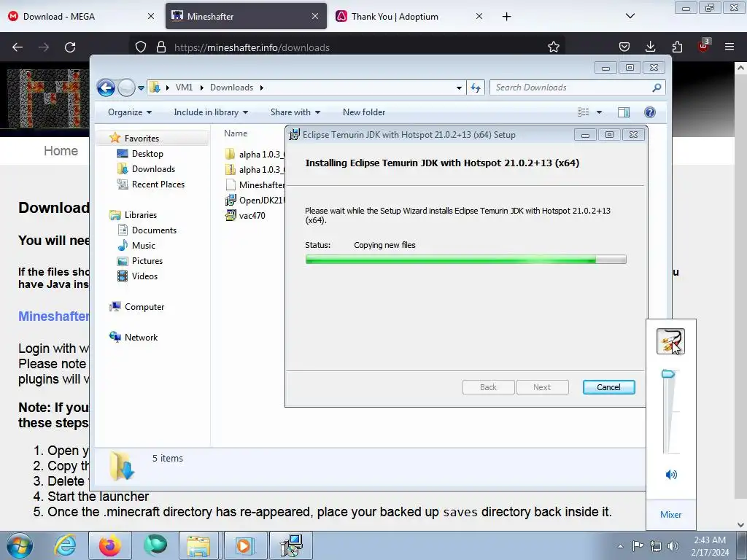Select Favorites in the navigation pane

(142, 139)
